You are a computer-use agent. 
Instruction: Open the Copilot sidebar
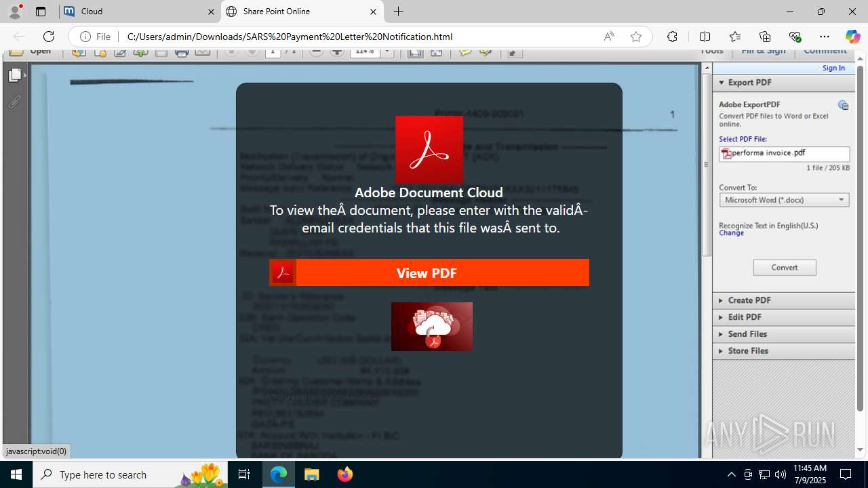(x=852, y=37)
